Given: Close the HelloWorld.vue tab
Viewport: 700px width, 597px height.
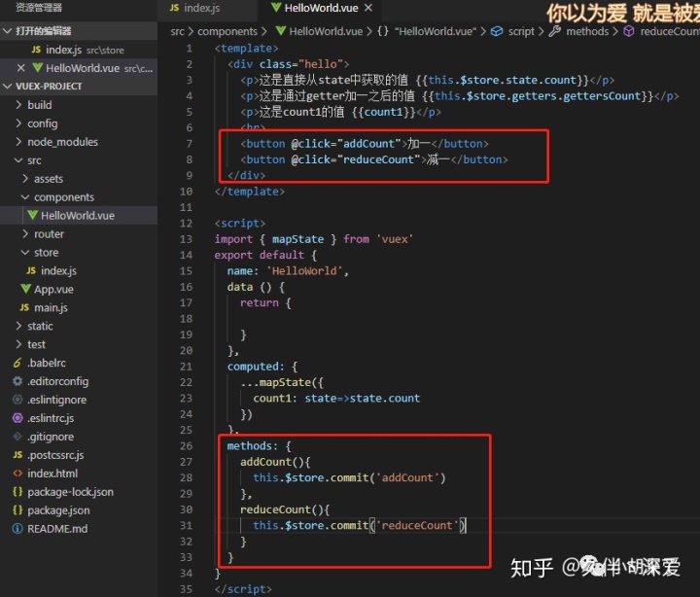Looking at the screenshot, I should [368, 8].
